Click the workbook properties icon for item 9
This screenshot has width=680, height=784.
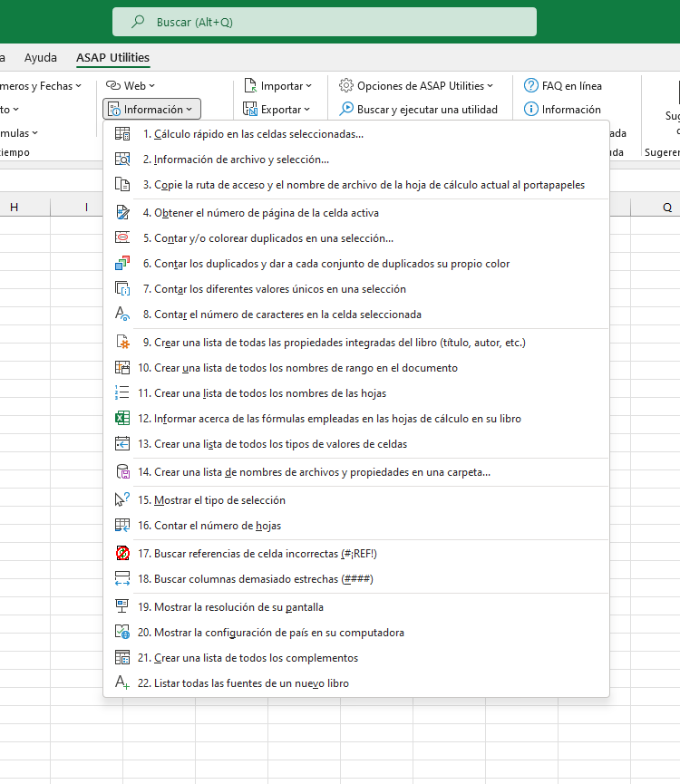click(x=122, y=343)
